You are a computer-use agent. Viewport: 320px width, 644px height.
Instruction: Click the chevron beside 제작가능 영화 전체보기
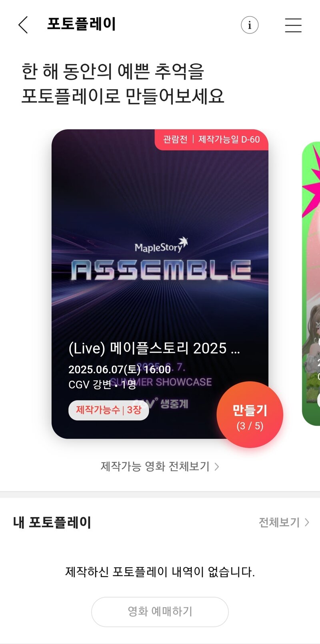tap(216, 467)
